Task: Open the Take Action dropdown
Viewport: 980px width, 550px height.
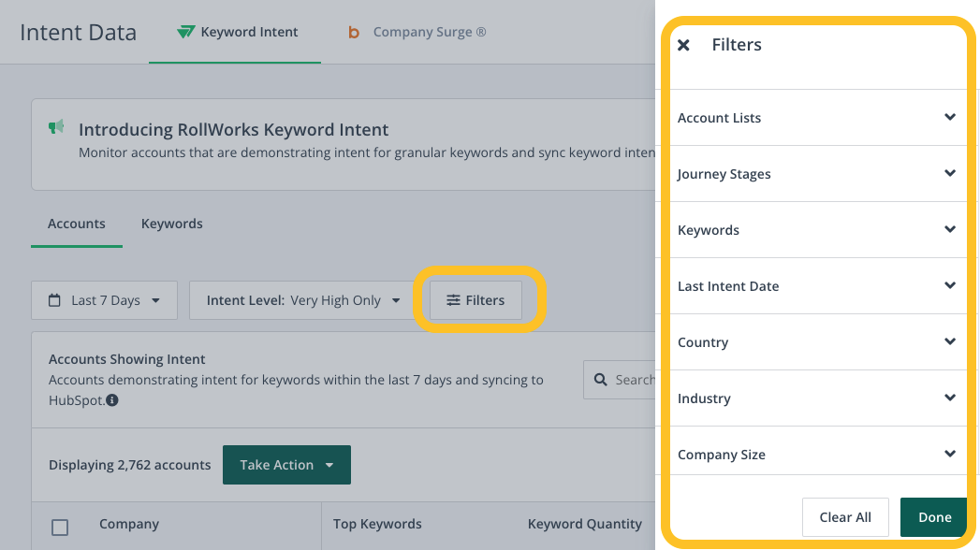Action: pyautogui.click(x=286, y=465)
